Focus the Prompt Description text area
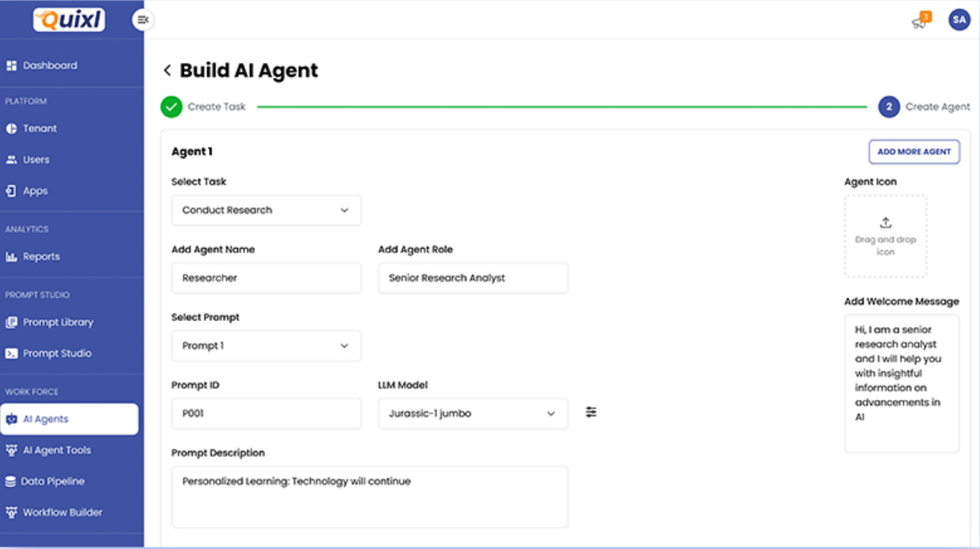 tap(369, 497)
